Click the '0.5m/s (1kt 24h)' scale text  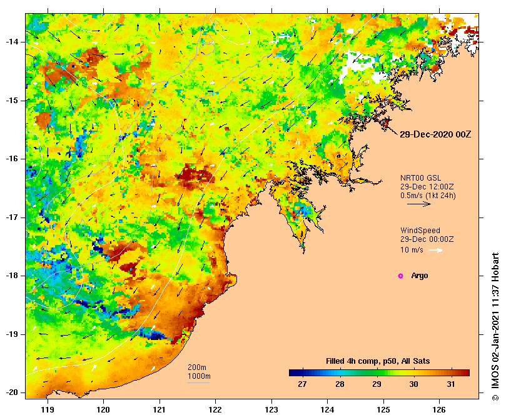point(428,196)
